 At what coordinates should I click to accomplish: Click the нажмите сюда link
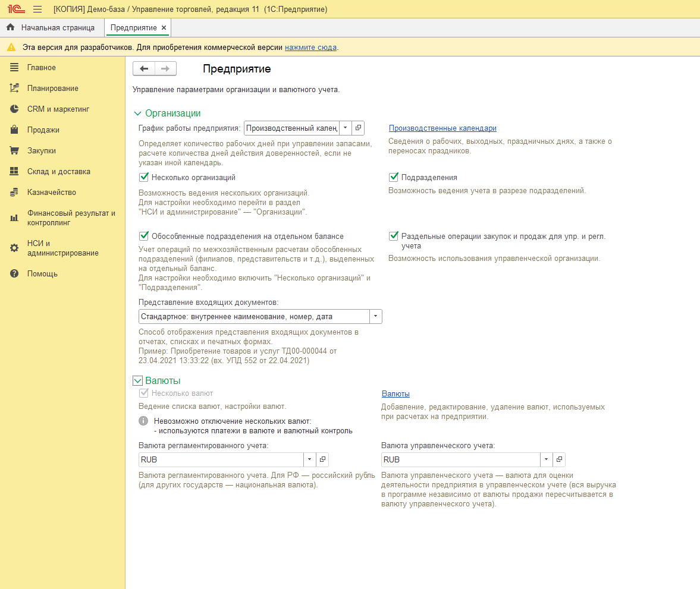(310, 48)
